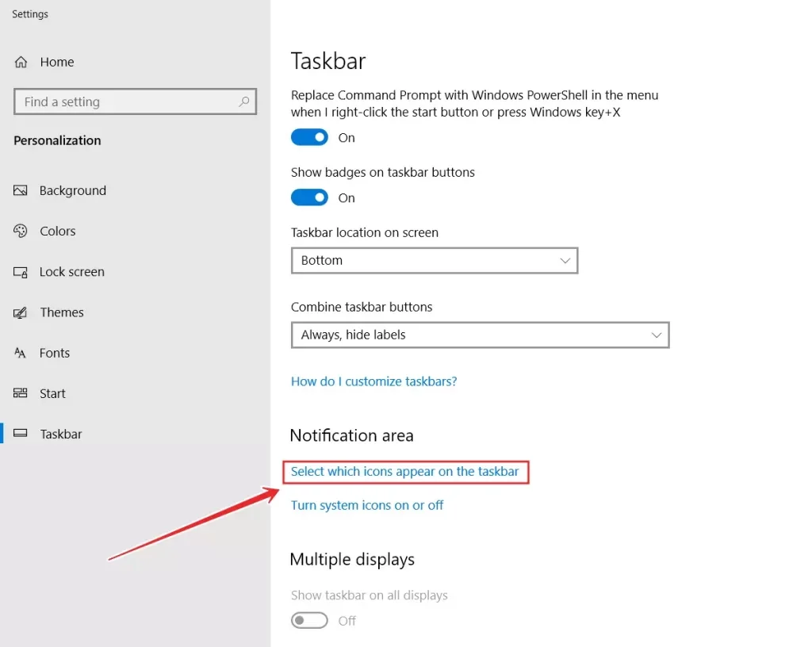
Task: Click 'Combine taskbar buttons' label
Action: click(362, 307)
